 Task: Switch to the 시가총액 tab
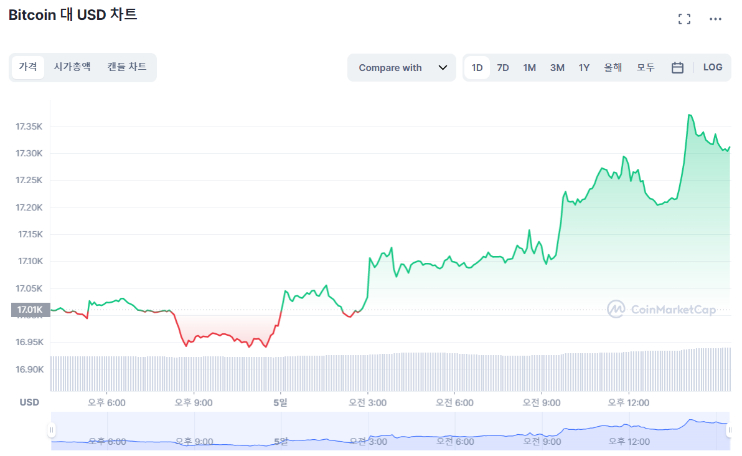point(72,66)
